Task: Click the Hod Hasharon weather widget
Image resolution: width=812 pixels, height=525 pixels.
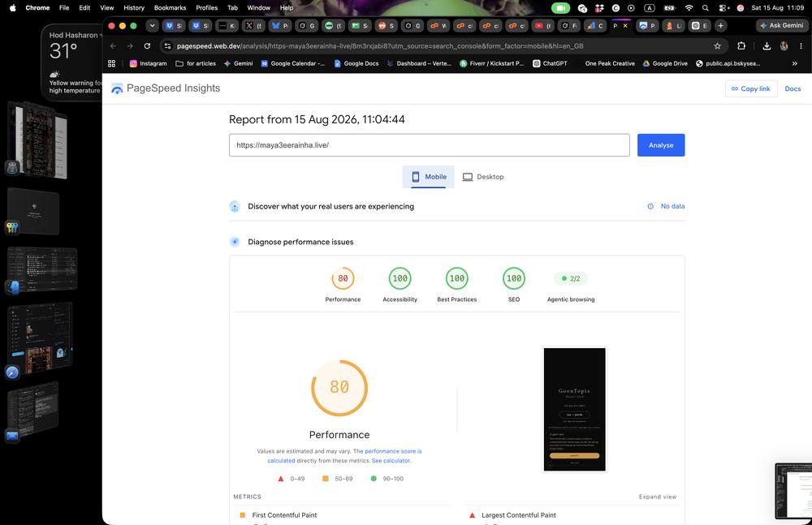Action: click(71, 62)
